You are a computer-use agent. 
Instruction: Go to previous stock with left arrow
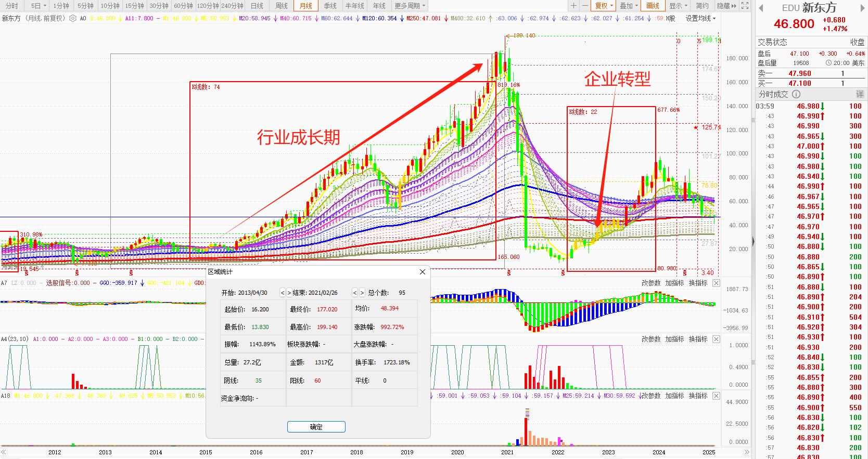coord(761,8)
